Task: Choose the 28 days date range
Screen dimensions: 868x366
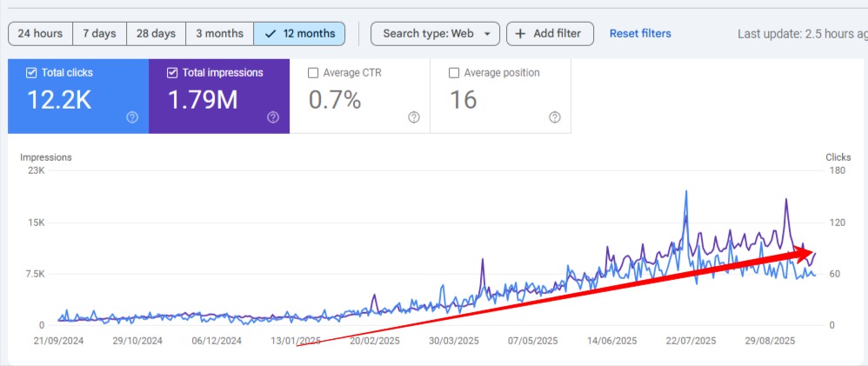Action: [x=157, y=34]
